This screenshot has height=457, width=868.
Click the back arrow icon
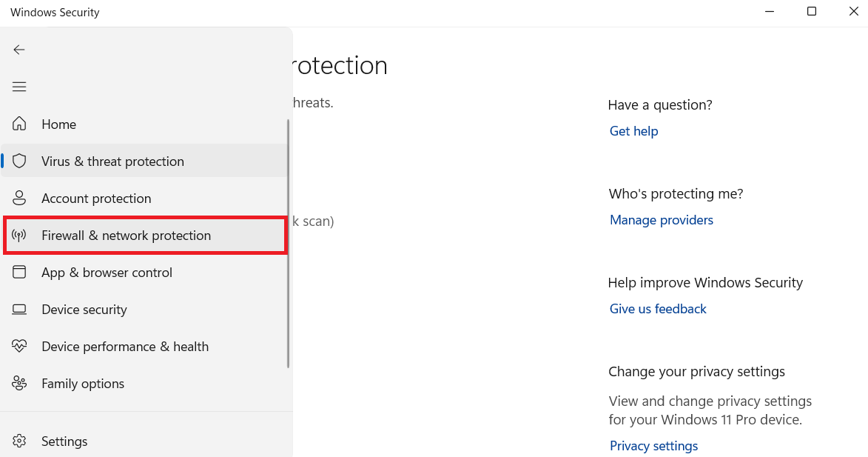tap(19, 50)
